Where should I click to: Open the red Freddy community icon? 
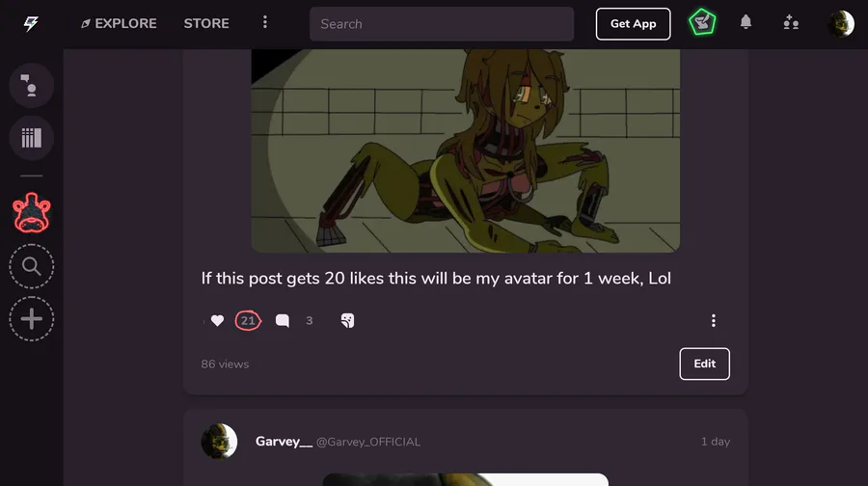coord(32,212)
